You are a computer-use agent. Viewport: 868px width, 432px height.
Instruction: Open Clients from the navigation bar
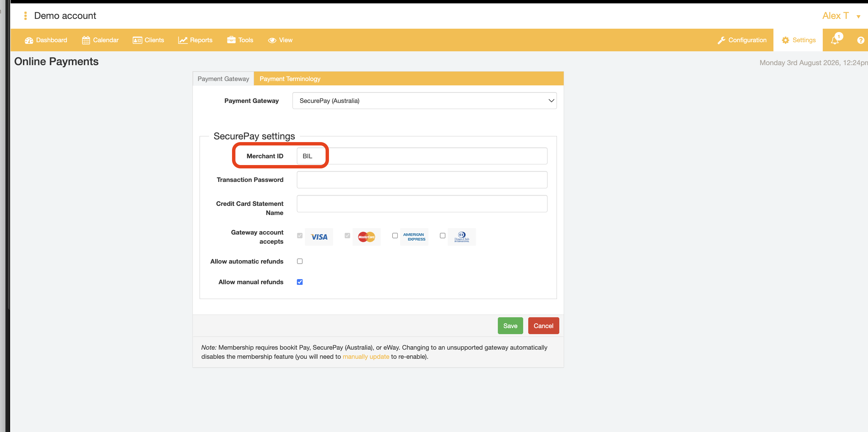pos(148,40)
